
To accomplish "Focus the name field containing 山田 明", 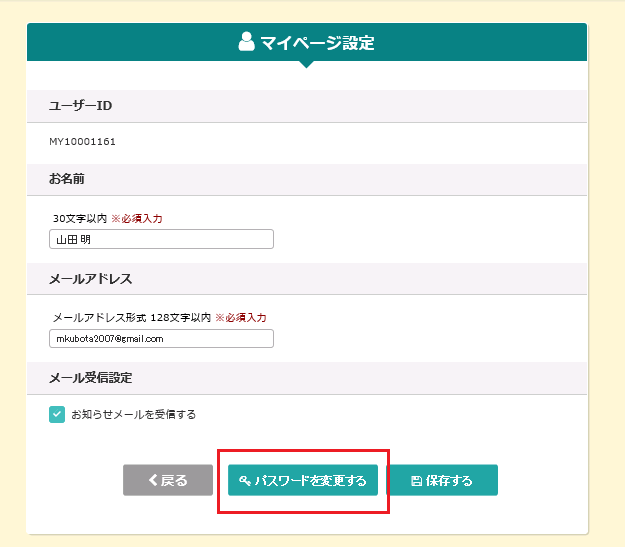I will click(161, 239).
